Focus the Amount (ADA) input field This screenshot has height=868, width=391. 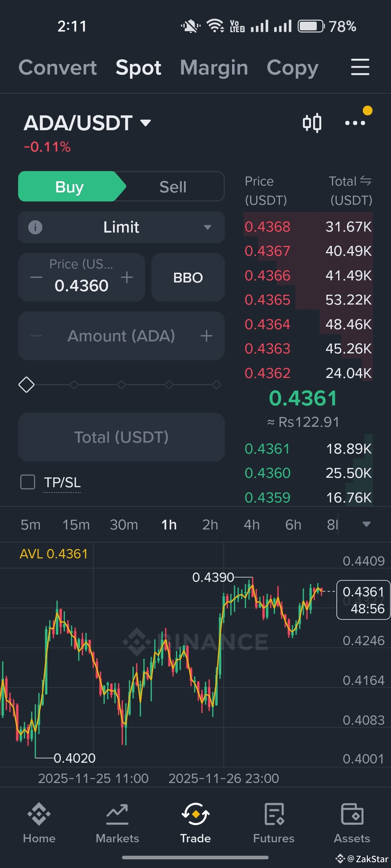[x=121, y=336]
